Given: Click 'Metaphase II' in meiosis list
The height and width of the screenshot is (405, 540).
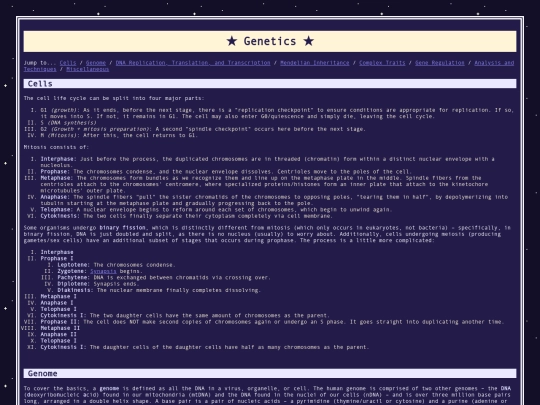Looking at the screenshot, I should click(x=60, y=328).
